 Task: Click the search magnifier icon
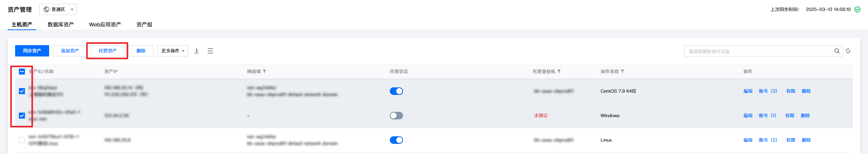tap(837, 51)
